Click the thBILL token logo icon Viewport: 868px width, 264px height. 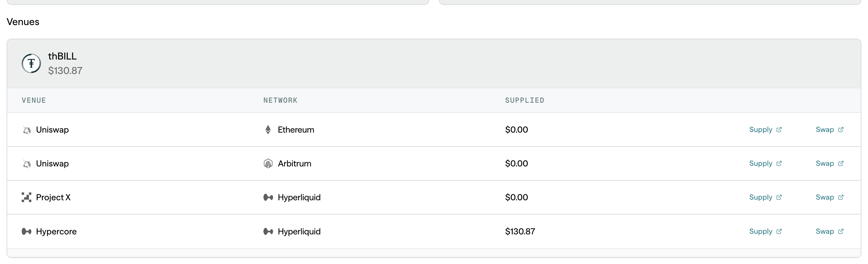click(x=31, y=63)
